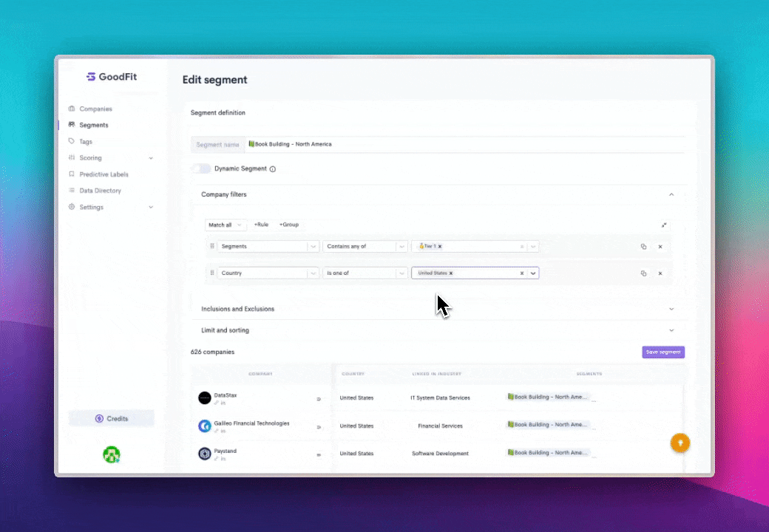Duplicate the Segments filter rule
Screen dimensions: 769x532
pyautogui.click(x=643, y=247)
